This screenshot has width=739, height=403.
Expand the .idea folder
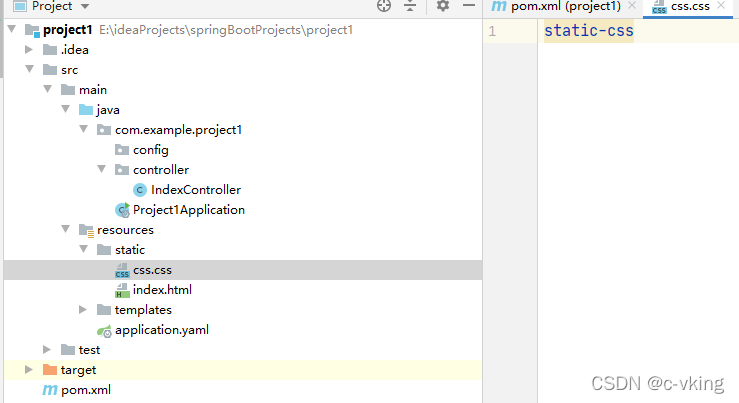point(29,49)
